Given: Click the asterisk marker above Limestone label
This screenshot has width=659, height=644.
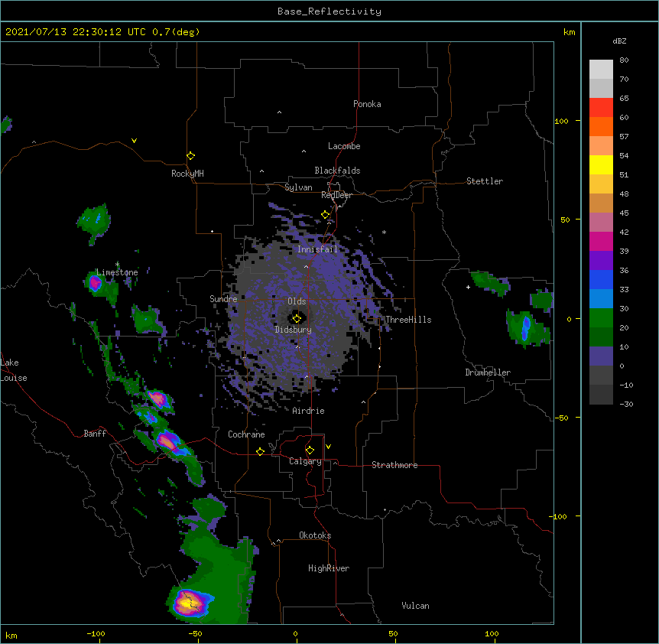Looking at the screenshot, I should click(117, 265).
